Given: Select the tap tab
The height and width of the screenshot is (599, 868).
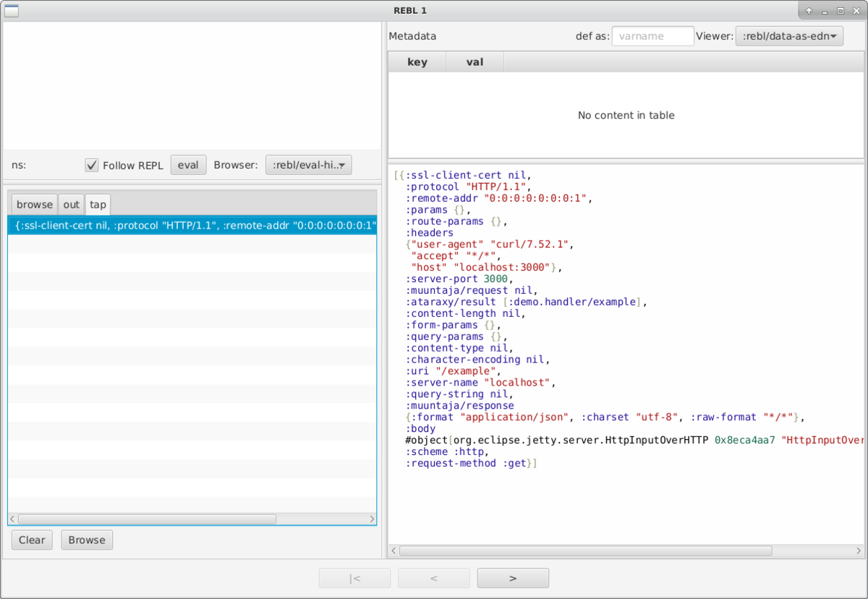Looking at the screenshot, I should tap(97, 204).
